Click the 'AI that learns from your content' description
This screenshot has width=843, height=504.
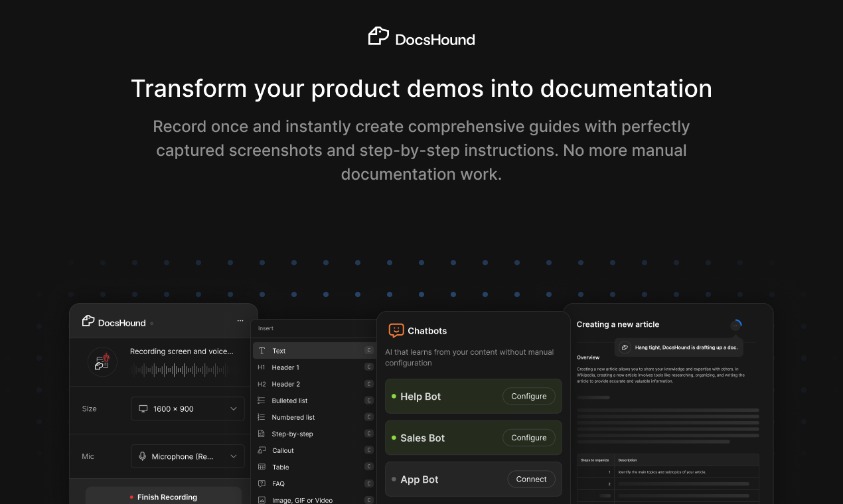coord(469,357)
